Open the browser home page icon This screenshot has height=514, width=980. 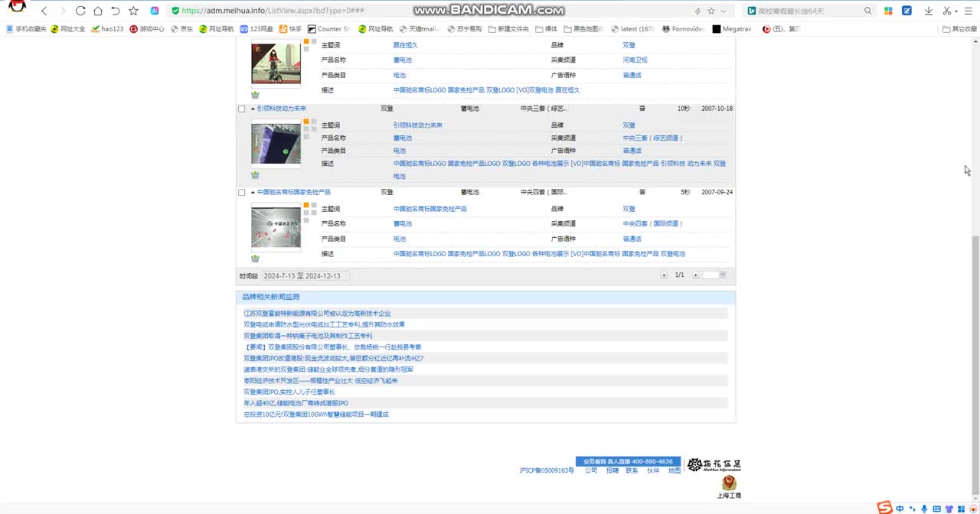tap(97, 11)
